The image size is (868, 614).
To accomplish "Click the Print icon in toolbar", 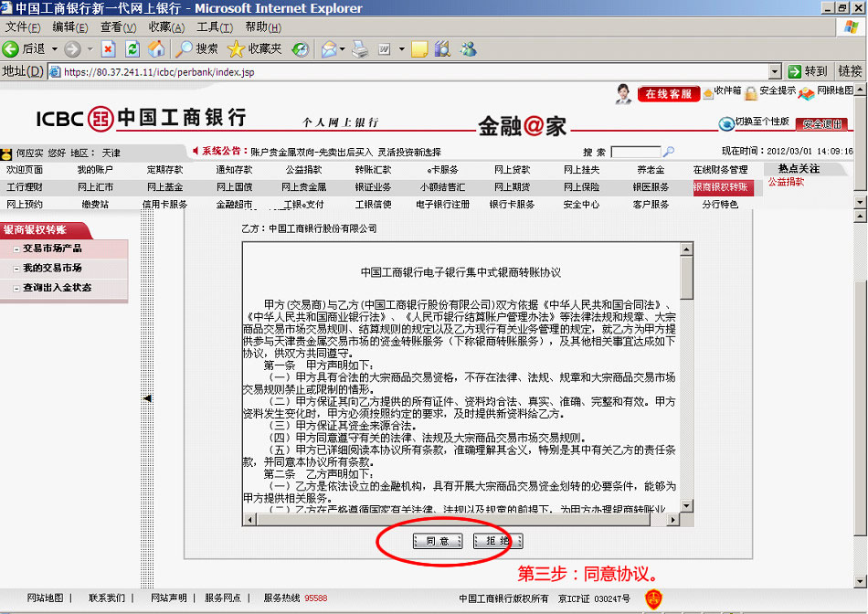I will pos(360,49).
